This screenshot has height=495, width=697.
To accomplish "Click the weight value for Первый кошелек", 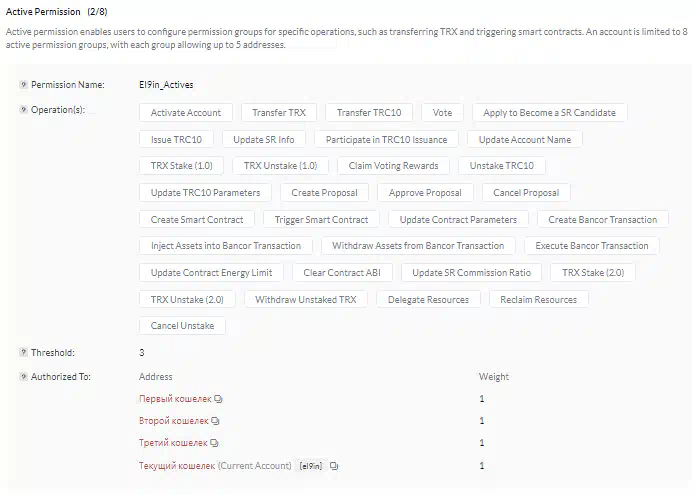I will pos(482,399).
